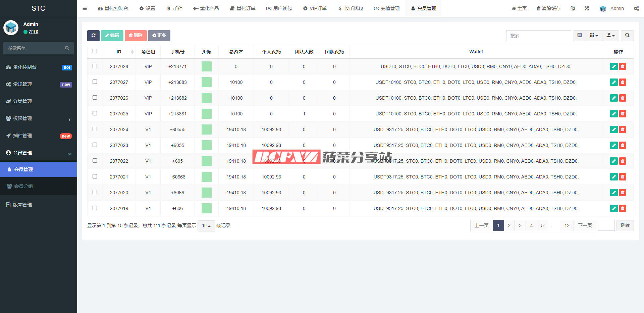Open the 充值管理 top tab
Screen dimensions: 644x313
[x=387, y=8]
